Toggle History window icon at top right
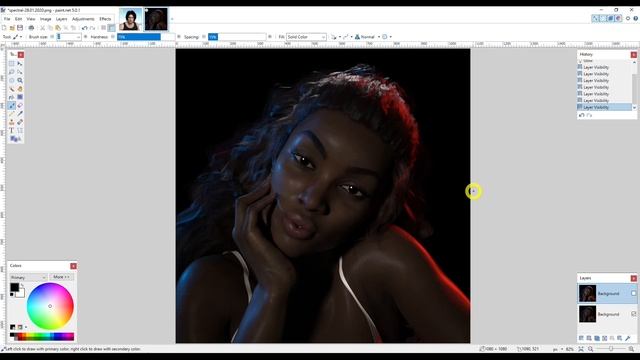The height and width of the screenshot is (360, 640). pos(603,18)
